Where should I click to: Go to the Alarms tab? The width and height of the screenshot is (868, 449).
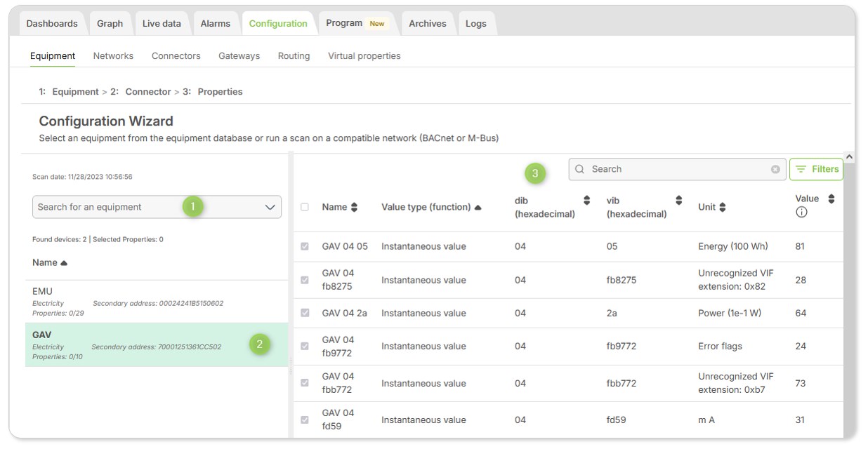point(216,23)
